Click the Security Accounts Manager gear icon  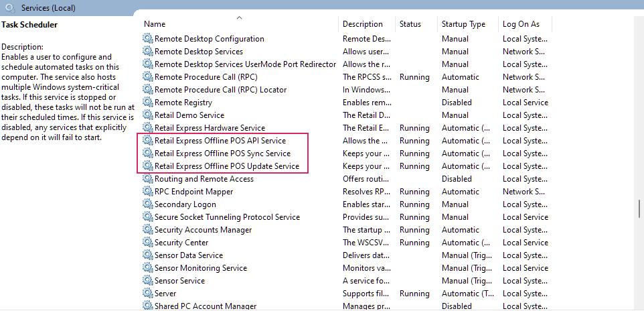tap(147, 230)
